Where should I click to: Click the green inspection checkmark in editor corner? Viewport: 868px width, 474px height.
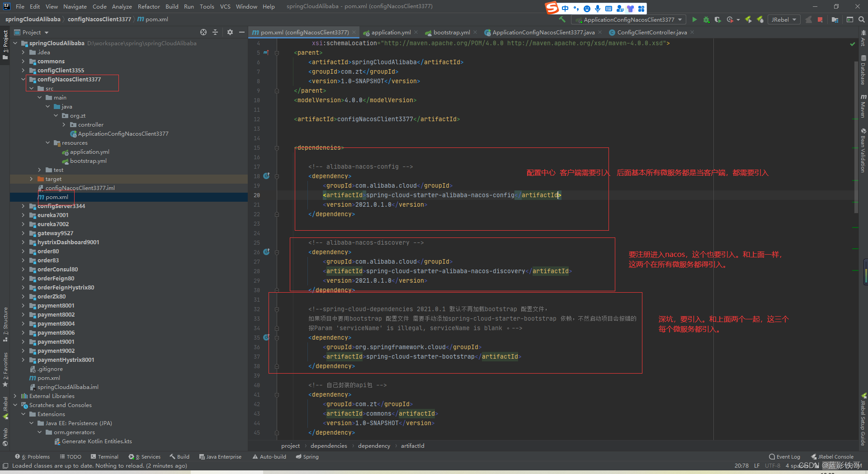pyautogui.click(x=852, y=44)
